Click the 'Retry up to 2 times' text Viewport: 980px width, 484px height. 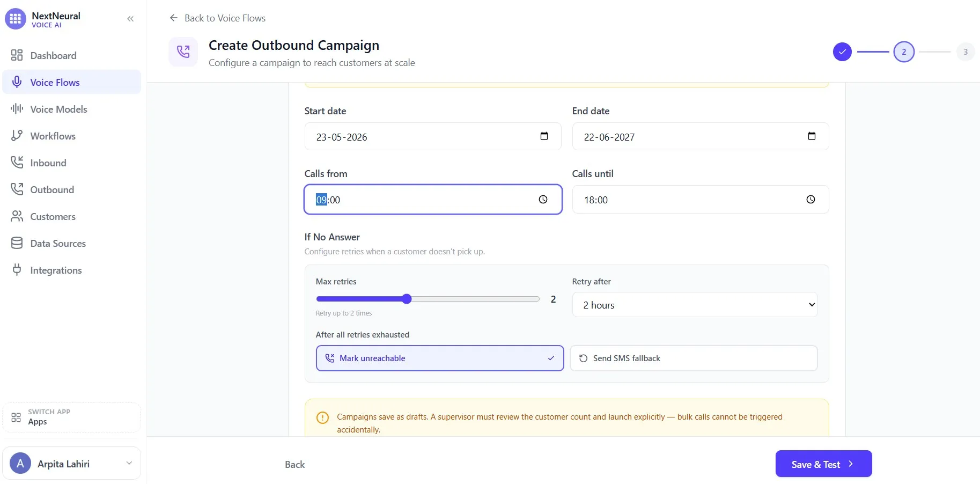[344, 313]
